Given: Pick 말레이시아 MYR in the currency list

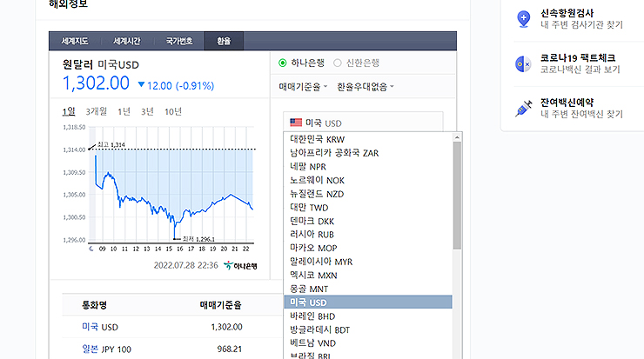Looking at the screenshot, I should click(x=368, y=262).
